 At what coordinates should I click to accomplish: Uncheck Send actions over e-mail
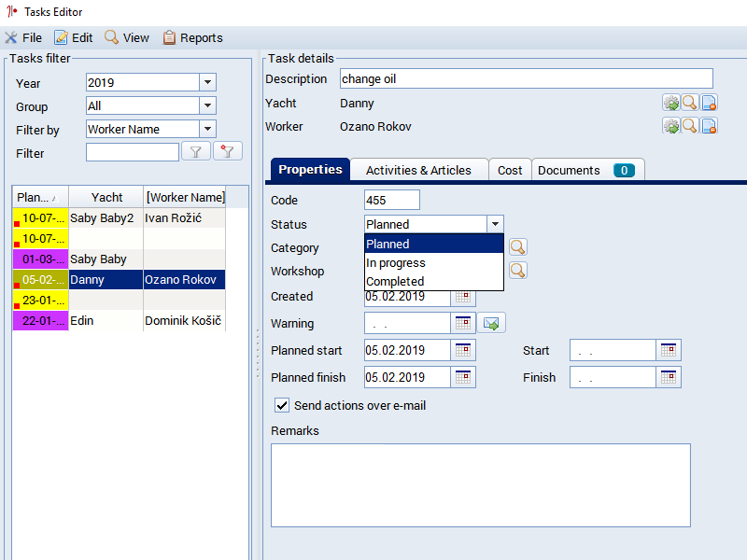[281, 405]
